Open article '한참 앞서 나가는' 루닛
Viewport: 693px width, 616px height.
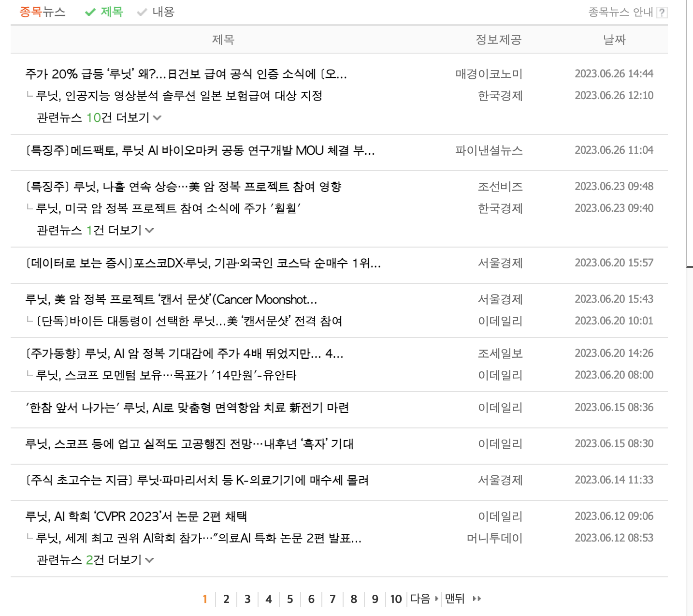tap(187, 408)
